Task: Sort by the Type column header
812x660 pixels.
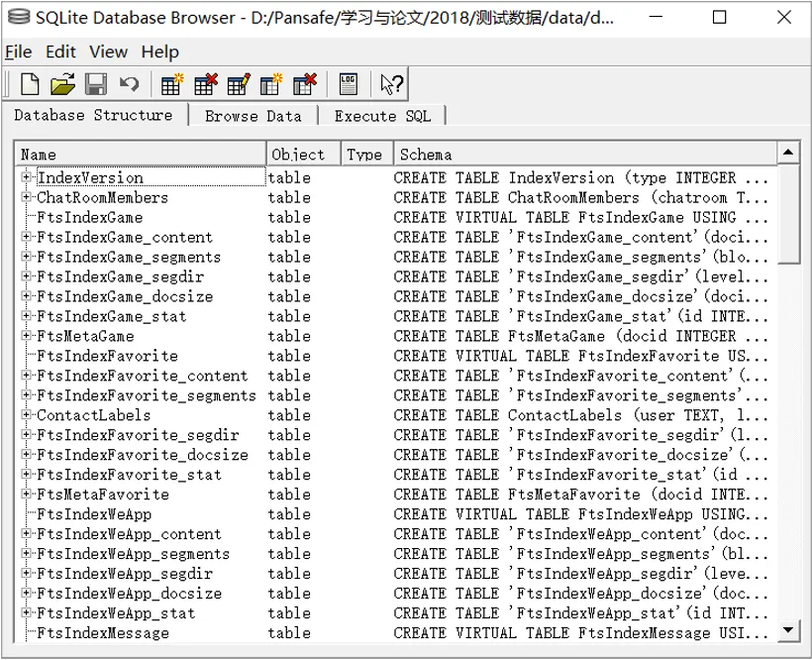Action: coord(366,155)
